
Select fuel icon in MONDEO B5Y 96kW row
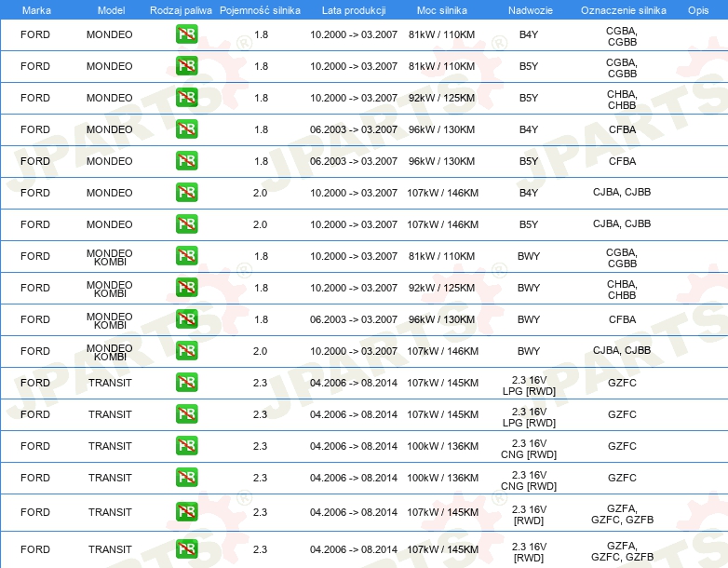coord(186,161)
